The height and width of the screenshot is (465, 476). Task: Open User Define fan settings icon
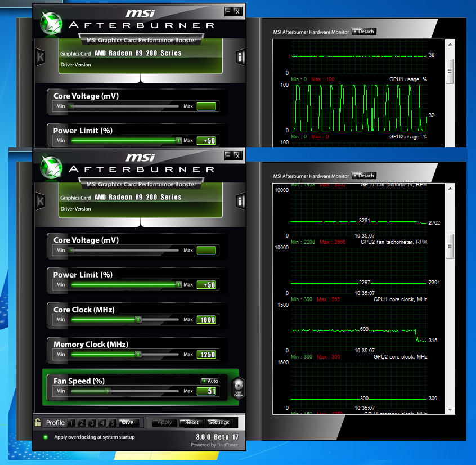tap(239, 387)
